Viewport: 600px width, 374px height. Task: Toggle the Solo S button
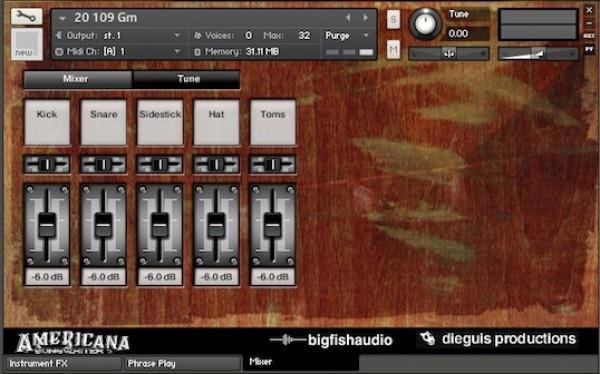[x=393, y=19]
